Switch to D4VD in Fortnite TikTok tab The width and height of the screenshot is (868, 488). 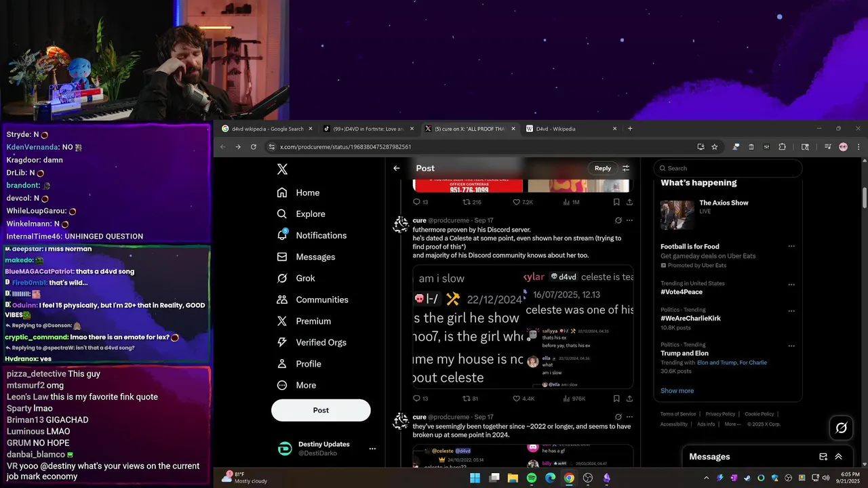(368, 129)
